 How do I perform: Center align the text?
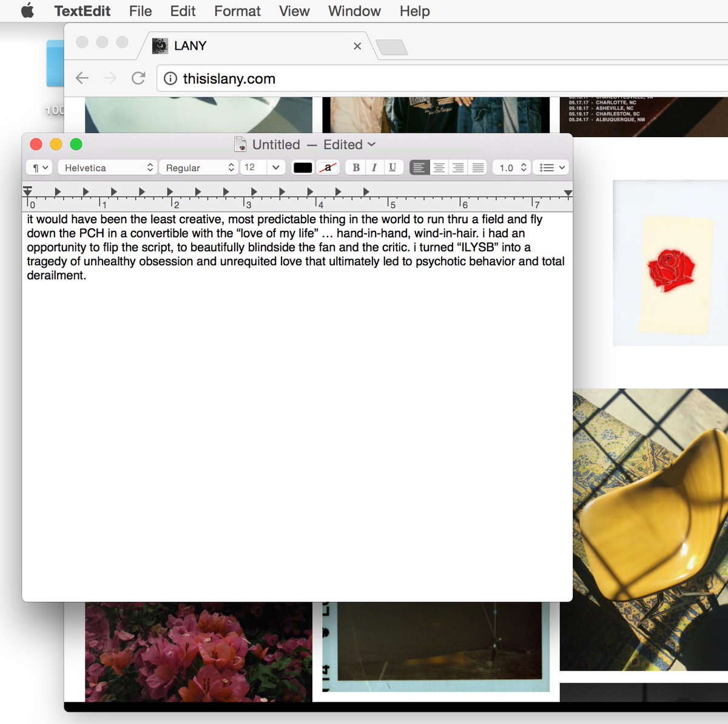[439, 167]
